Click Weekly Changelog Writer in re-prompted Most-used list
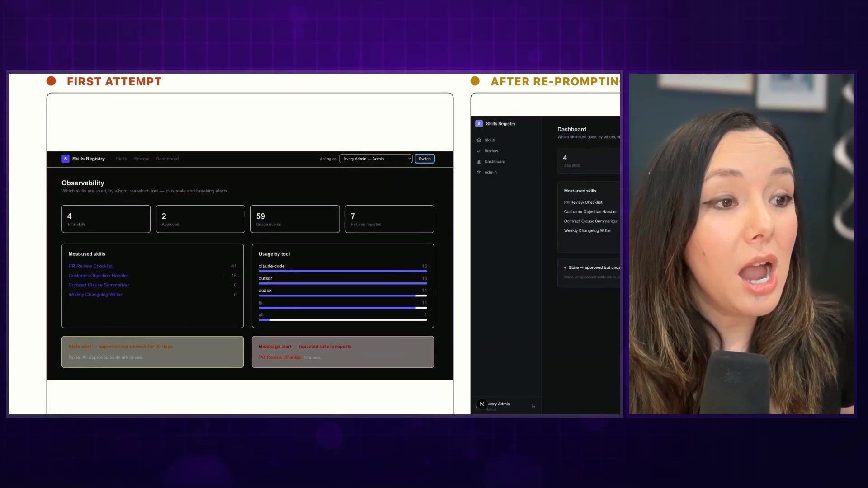Viewport: 868px width, 488px height. [x=587, y=231]
